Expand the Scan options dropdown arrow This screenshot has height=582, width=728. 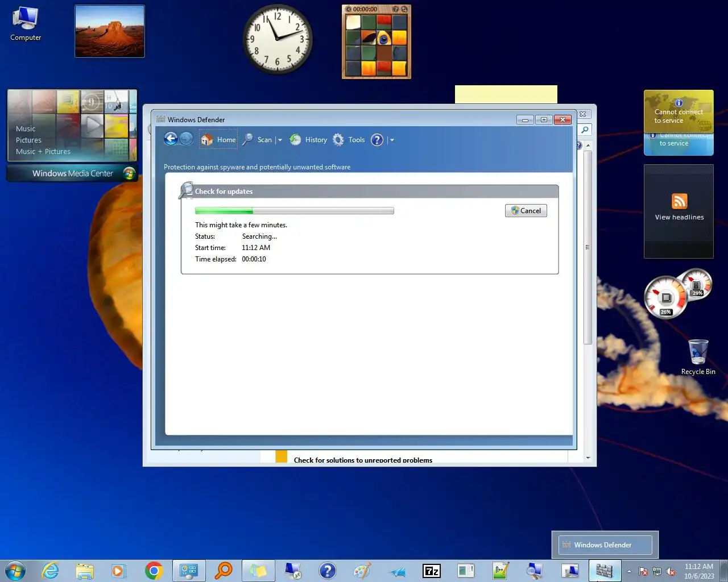click(x=280, y=140)
